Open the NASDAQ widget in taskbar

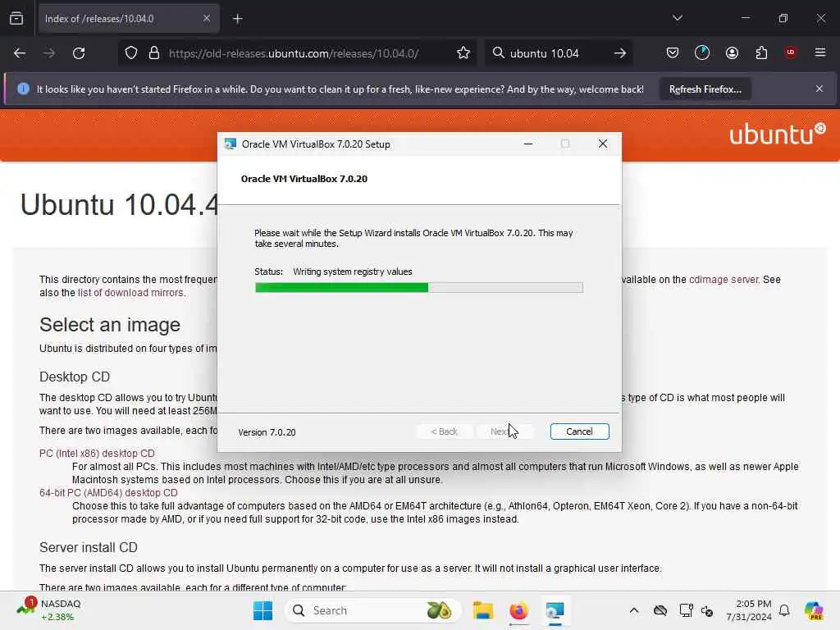pyautogui.click(x=48, y=610)
